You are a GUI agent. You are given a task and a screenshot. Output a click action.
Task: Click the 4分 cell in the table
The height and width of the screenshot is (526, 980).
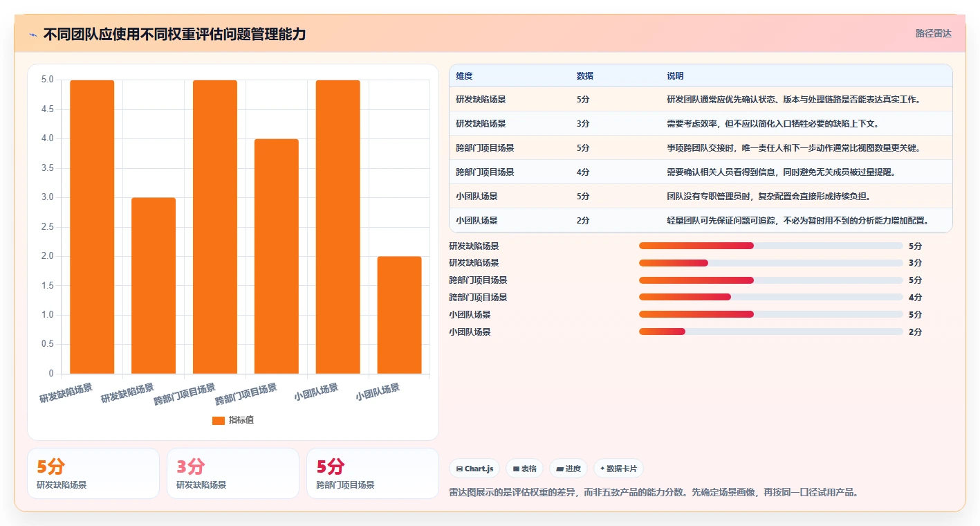[x=615, y=172]
